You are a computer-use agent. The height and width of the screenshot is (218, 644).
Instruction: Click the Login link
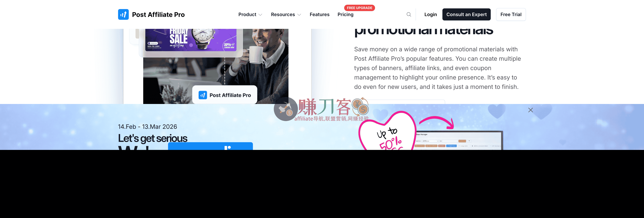[x=431, y=14]
